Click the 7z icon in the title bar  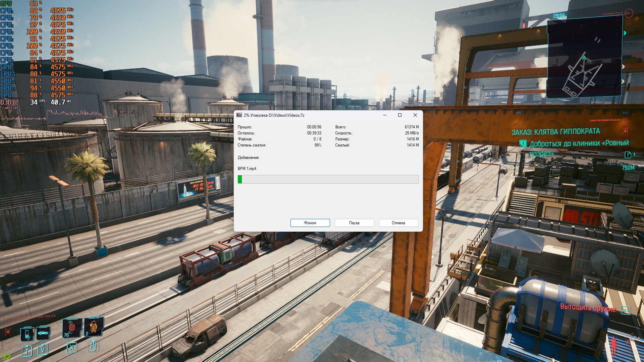[x=239, y=115]
